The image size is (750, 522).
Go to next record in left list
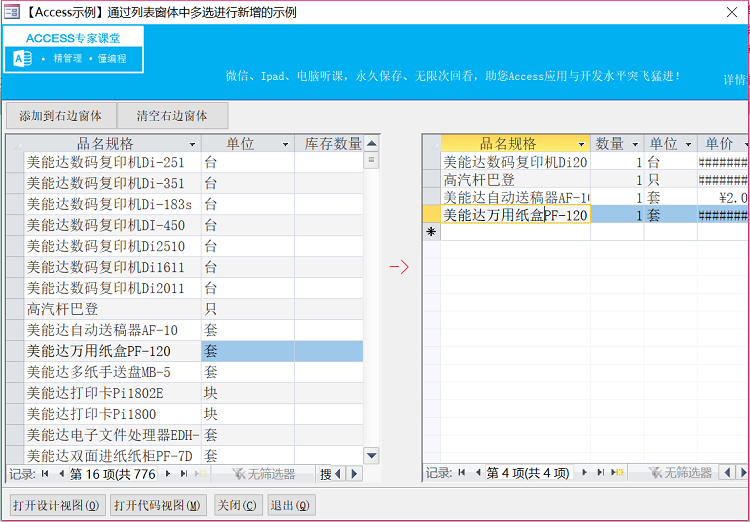pos(168,474)
